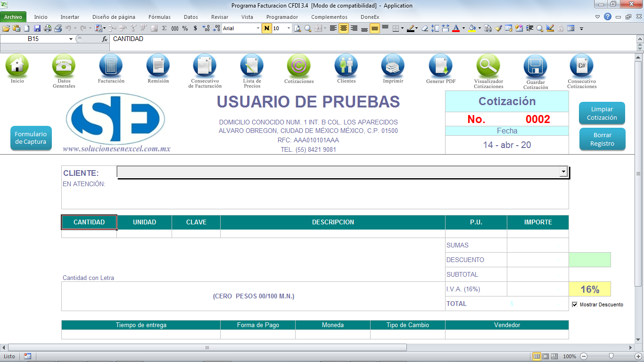Image resolution: width=644 pixels, height=362 pixels.
Task: Go to the Inicio home icon
Action: 17,66
